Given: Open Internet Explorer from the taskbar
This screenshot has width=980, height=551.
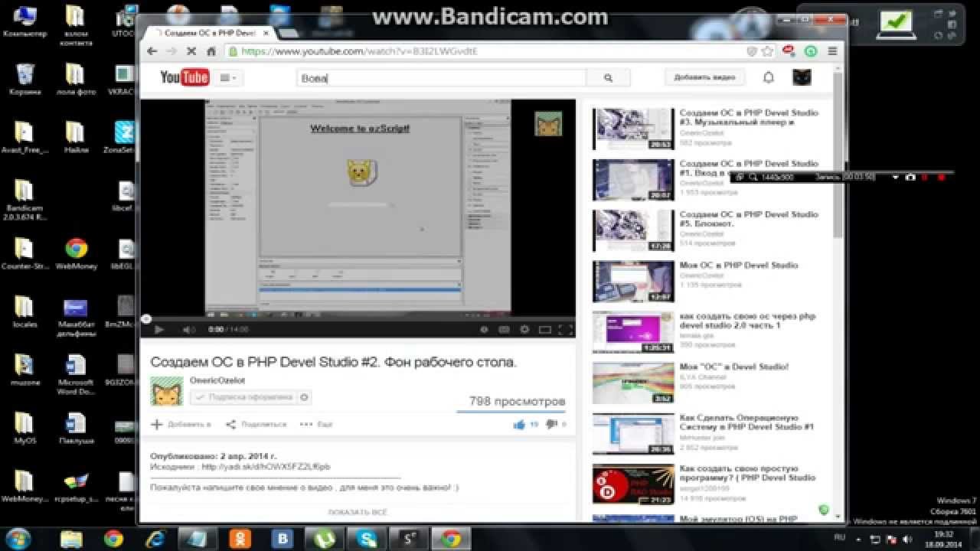Looking at the screenshot, I should point(156,539).
